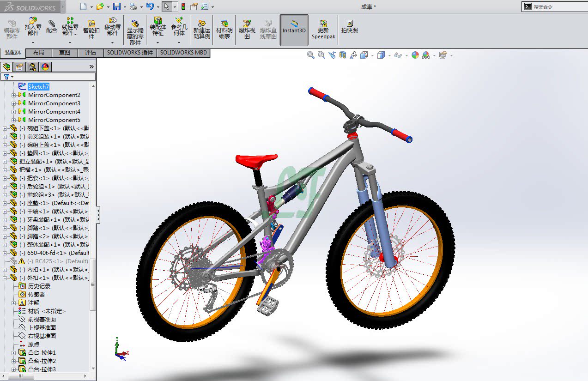This screenshot has width=588, height=381.
Task: Click Linear Component Pattern (线性零部件)
Action: click(70, 26)
